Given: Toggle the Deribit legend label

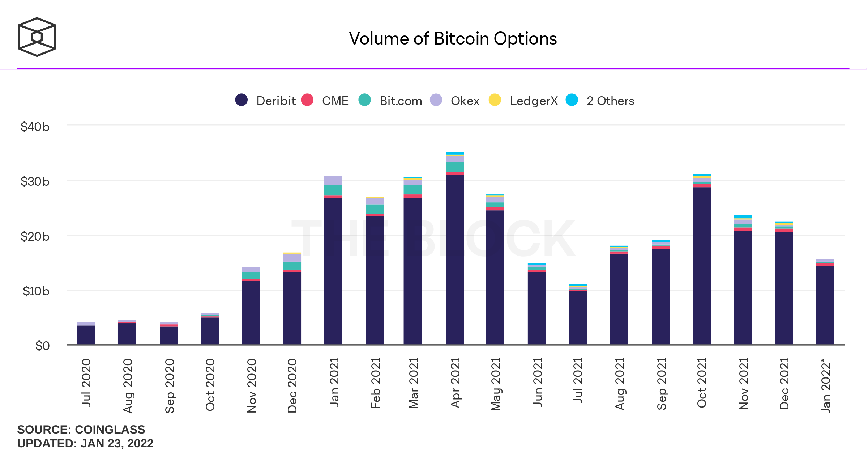Looking at the screenshot, I should point(276,101).
